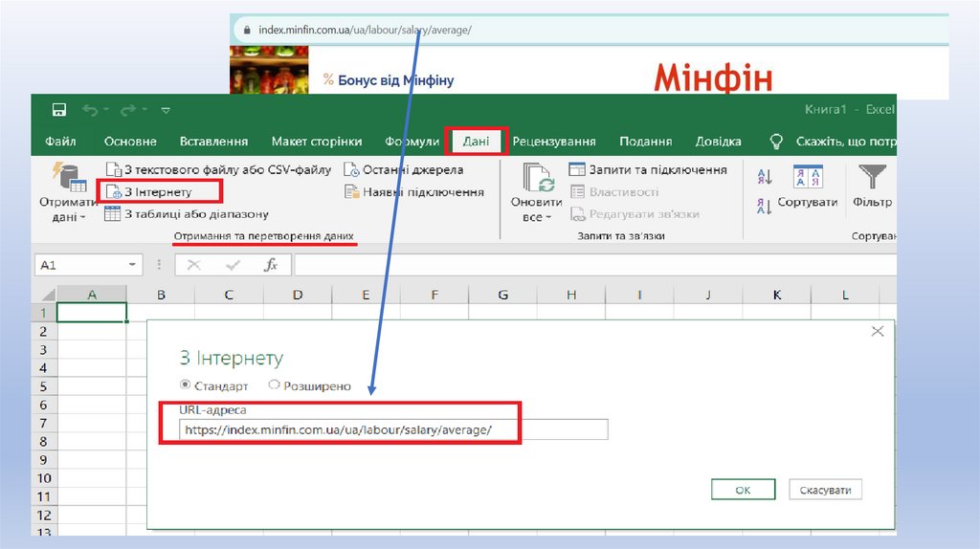This screenshot has width=980, height=549.
Task: Click the Оновити все refresh icon
Action: point(538,177)
